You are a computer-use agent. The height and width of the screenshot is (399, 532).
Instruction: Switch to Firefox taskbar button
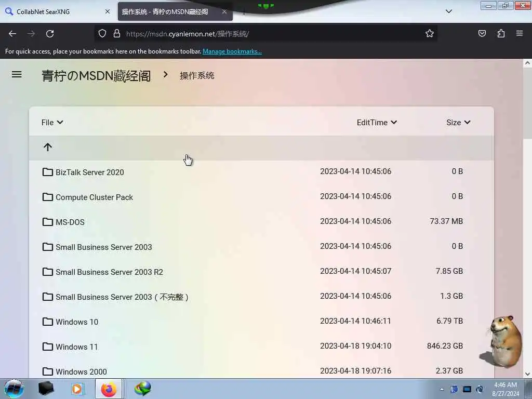(109, 389)
